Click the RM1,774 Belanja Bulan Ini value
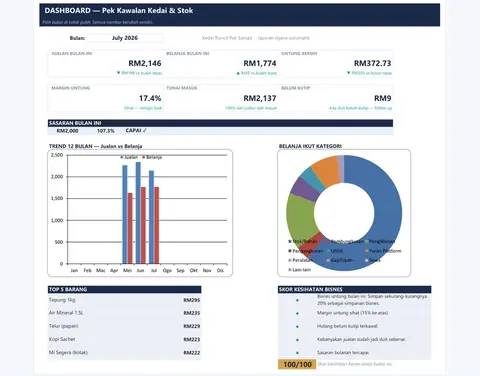The width and height of the screenshot is (480, 376). [260, 63]
